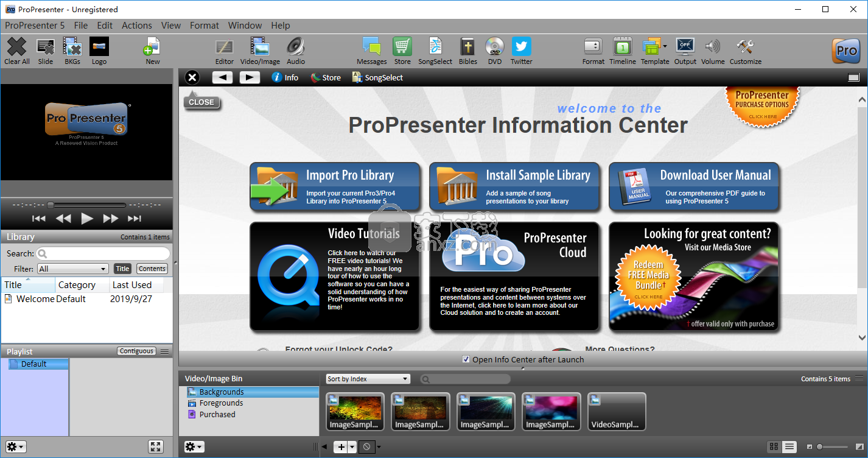Screen dimensions: 868x458
Task: Toggle the Info Center full-window icon
Action: 853,77
